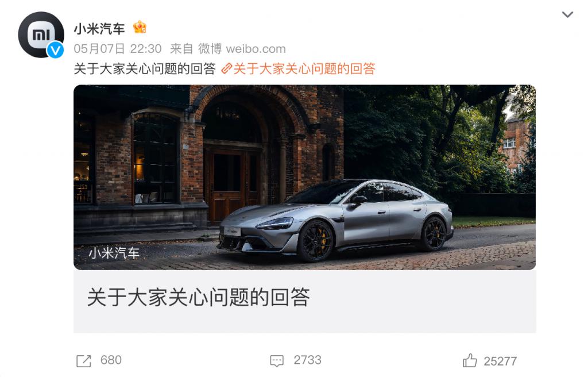The width and height of the screenshot is (588, 377).
Task: Click the 05月07日 22:30 timestamp
Action: pos(117,49)
